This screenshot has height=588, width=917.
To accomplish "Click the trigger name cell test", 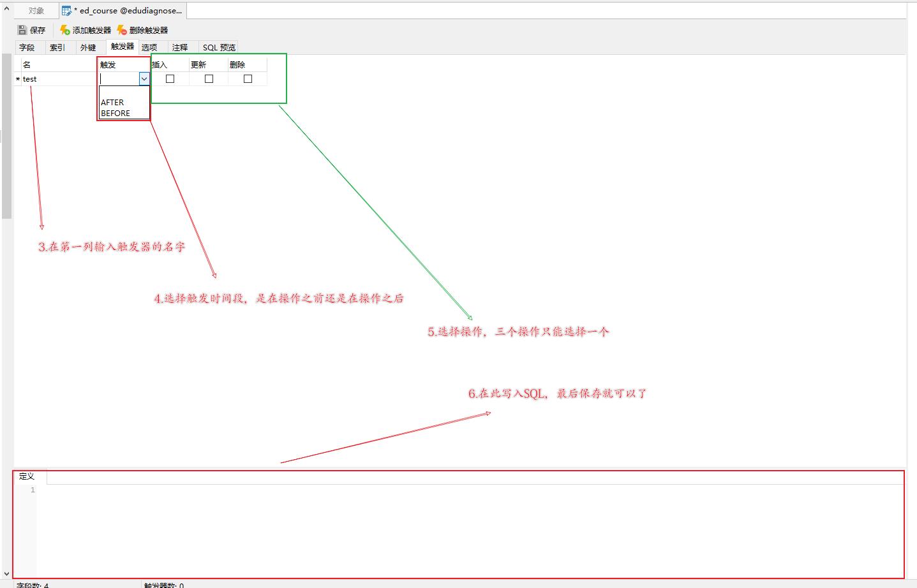I will point(59,79).
